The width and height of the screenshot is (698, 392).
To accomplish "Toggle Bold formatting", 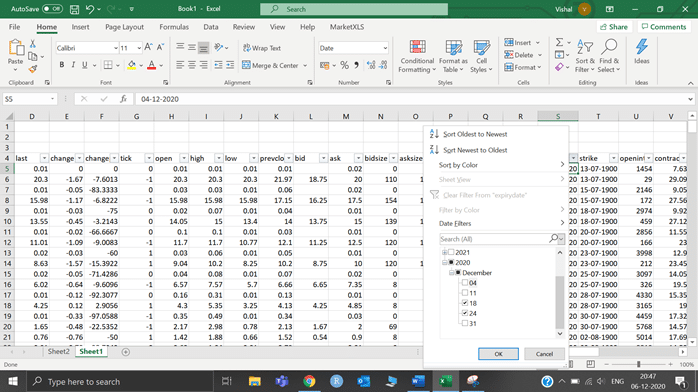I will pos(61,65).
